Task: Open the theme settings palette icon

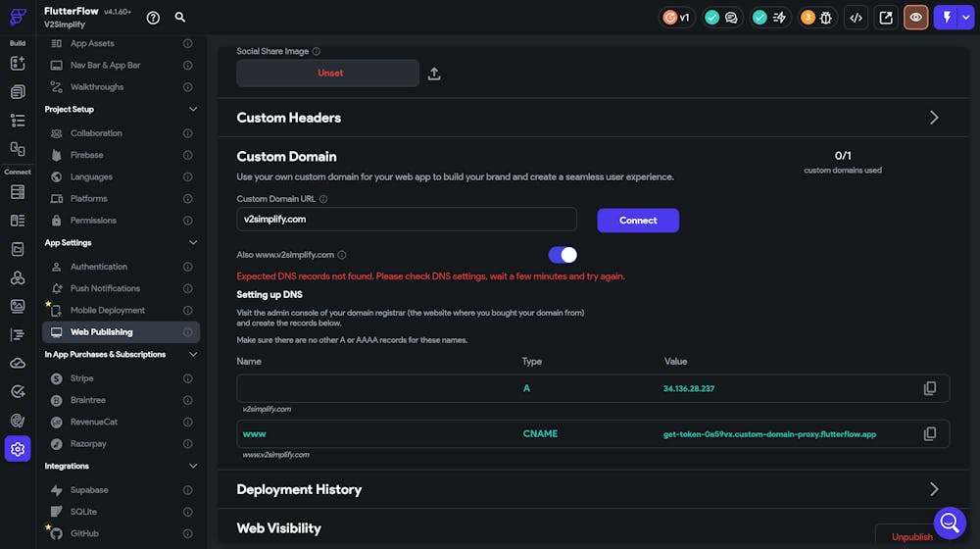Action: tap(18, 421)
